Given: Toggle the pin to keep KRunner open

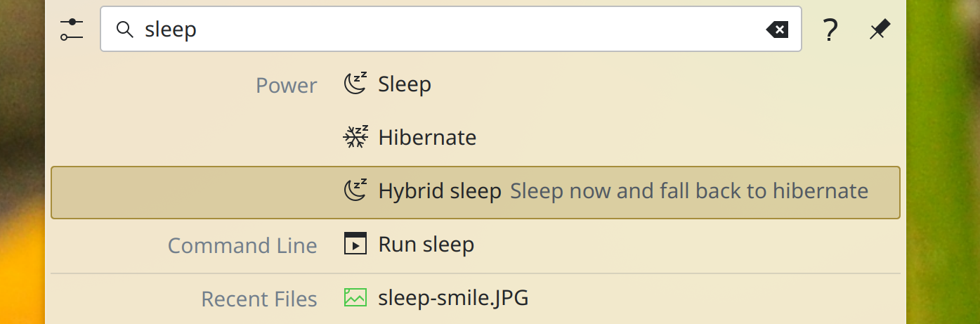Looking at the screenshot, I should [x=879, y=30].
